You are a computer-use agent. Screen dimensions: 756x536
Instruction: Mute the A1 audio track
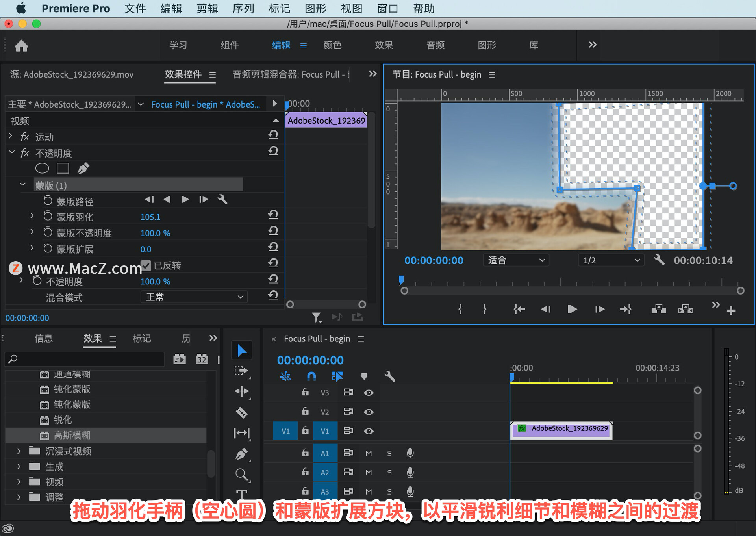[369, 453]
